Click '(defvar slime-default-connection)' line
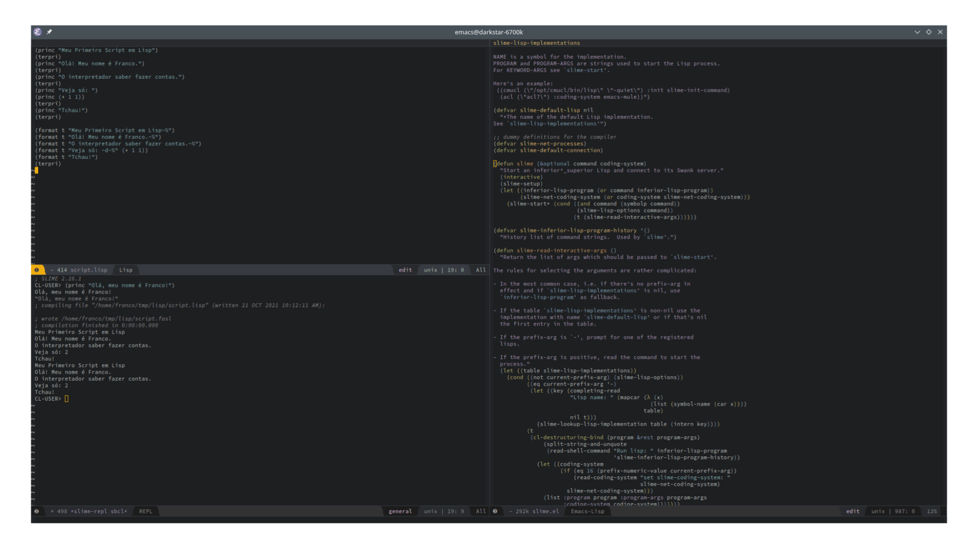Screen dimensions: 978x560 click(548, 151)
